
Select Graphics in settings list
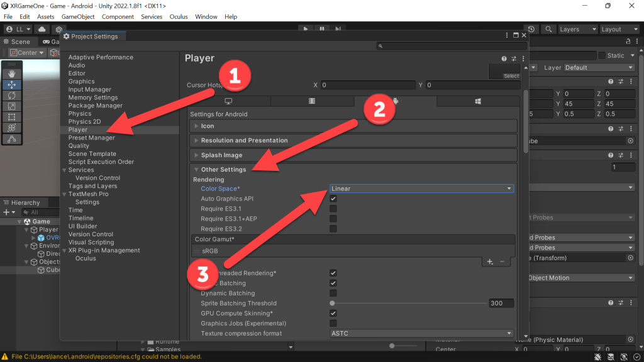pyautogui.click(x=81, y=81)
